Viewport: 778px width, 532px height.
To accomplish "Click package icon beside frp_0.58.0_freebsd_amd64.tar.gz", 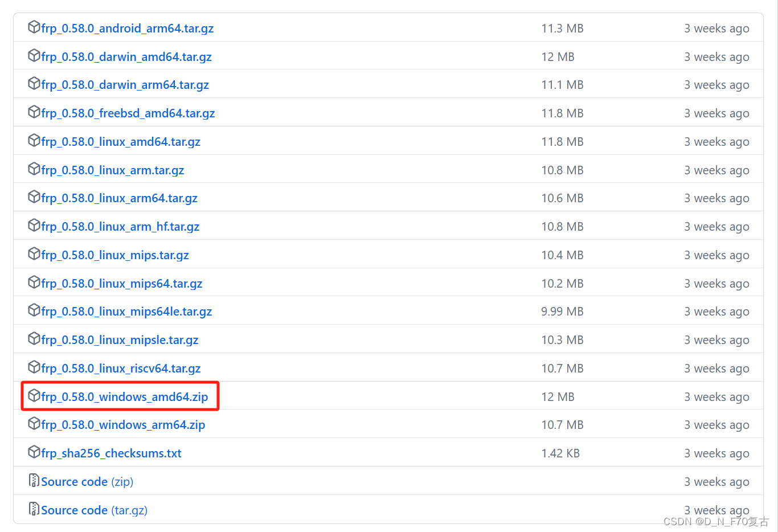I will [34, 112].
